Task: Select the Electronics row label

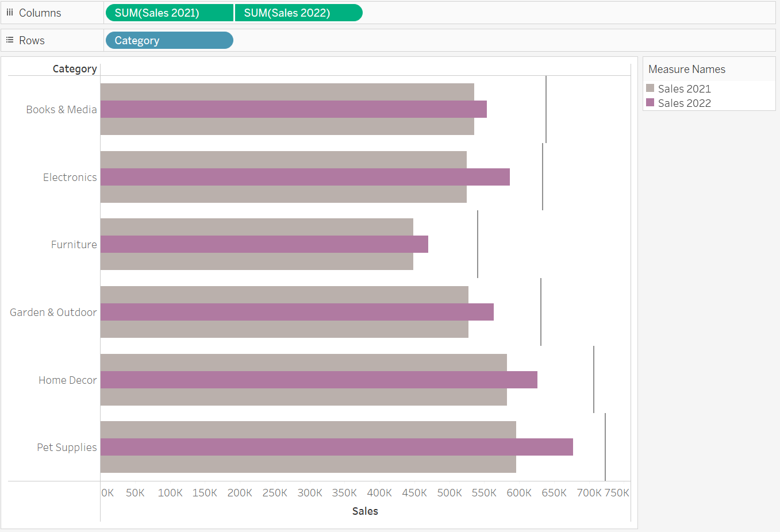Action: pyautogui.click(x=70, y=177)
